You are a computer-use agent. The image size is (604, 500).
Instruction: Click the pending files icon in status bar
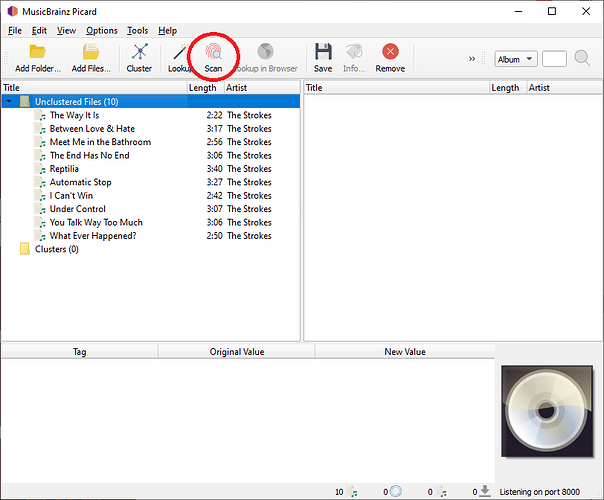pos(442,492)
